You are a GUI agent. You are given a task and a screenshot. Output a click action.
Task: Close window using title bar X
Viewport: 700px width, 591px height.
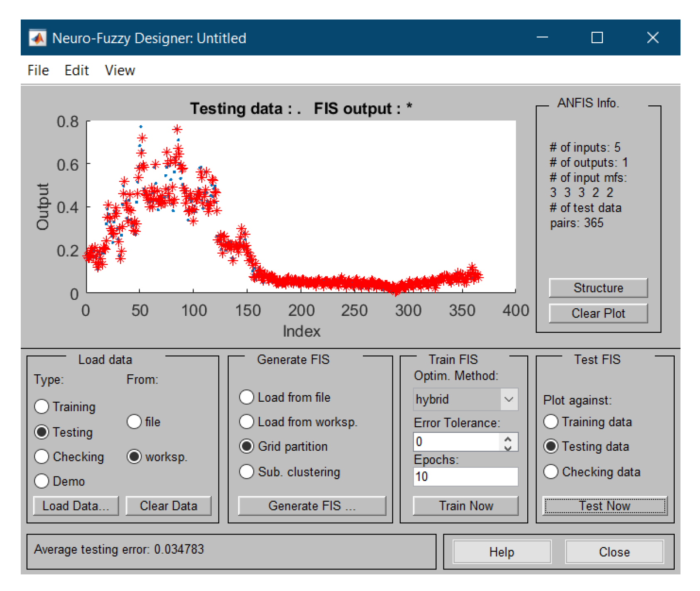point(653,38)
